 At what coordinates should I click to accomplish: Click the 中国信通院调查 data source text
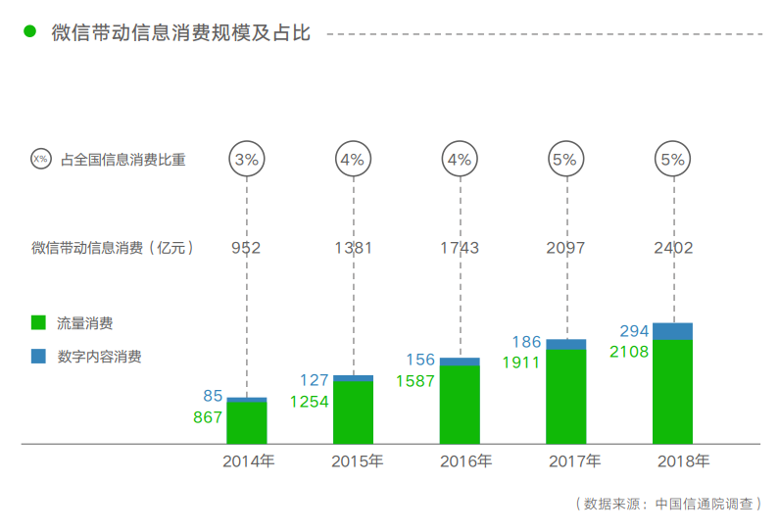(704, 504)
